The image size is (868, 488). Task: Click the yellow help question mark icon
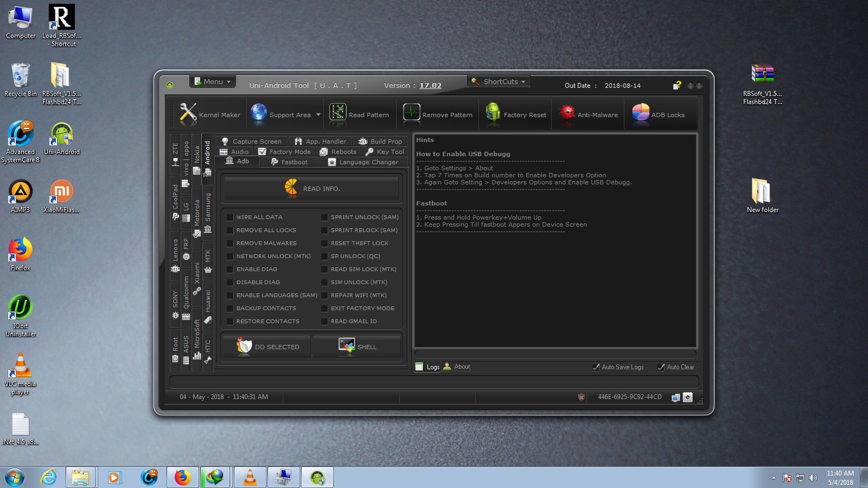(677, 85)
